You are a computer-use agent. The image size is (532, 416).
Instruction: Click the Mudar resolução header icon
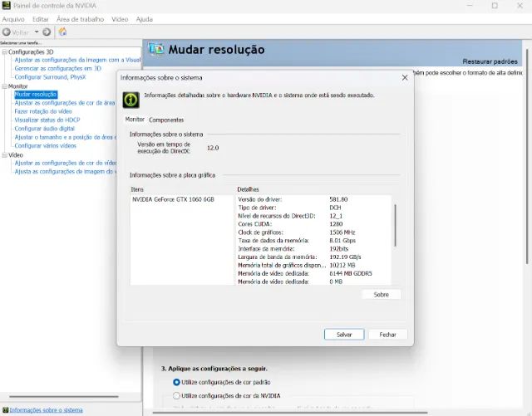(156, 50)
